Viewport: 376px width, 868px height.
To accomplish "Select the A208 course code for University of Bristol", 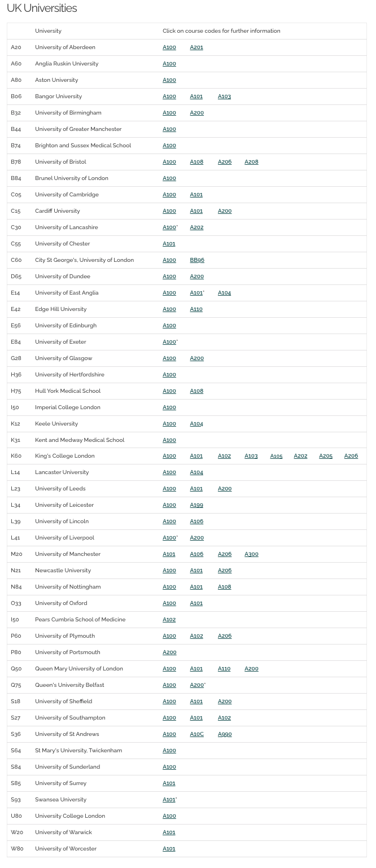I will pos(251,162).
